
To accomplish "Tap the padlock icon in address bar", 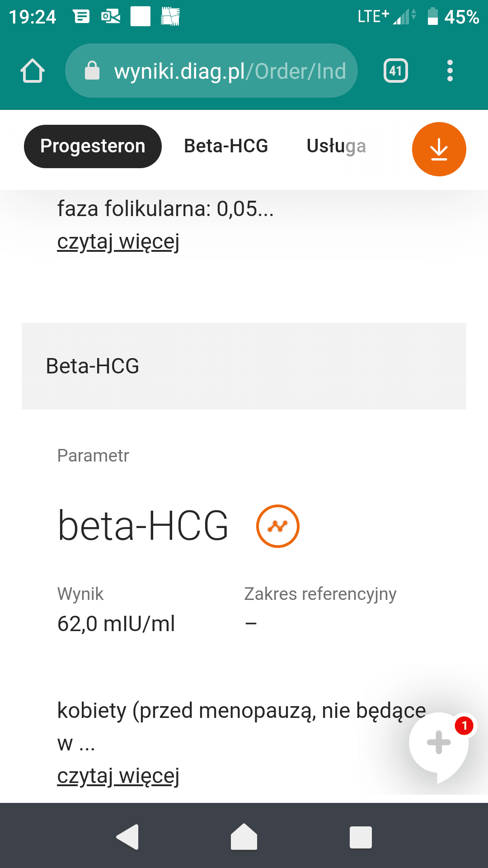I will (92, 71).
